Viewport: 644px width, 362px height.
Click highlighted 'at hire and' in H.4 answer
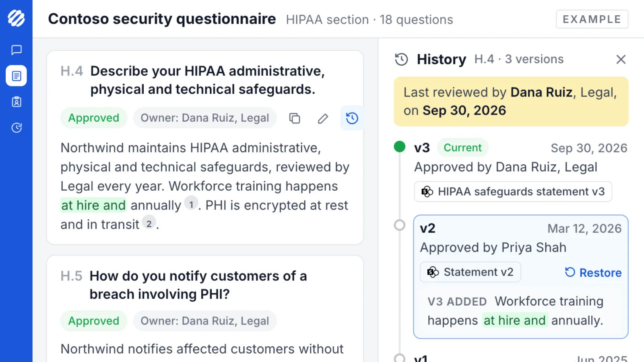pos(93,205)
